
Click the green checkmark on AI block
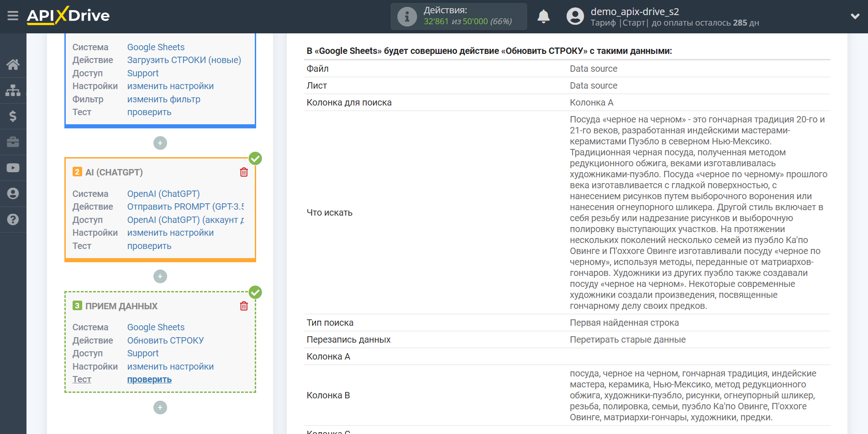[255, 159]
